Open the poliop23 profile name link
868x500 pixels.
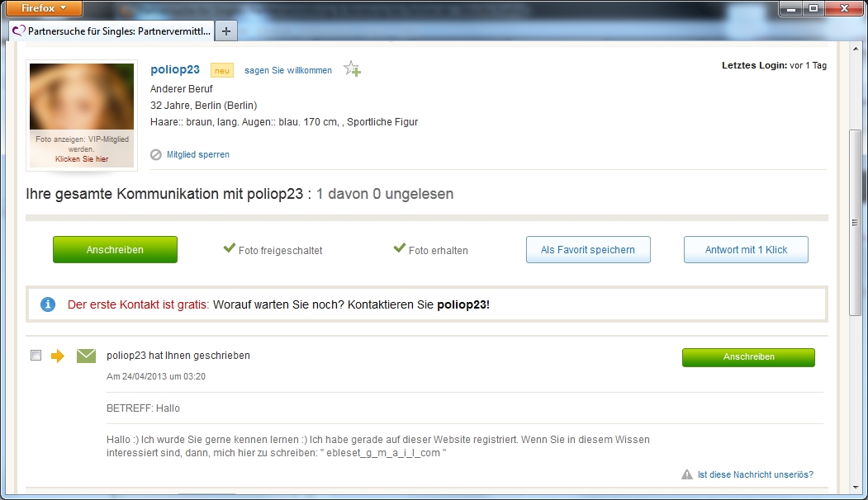pyautogui.click(x=175, y=70)
